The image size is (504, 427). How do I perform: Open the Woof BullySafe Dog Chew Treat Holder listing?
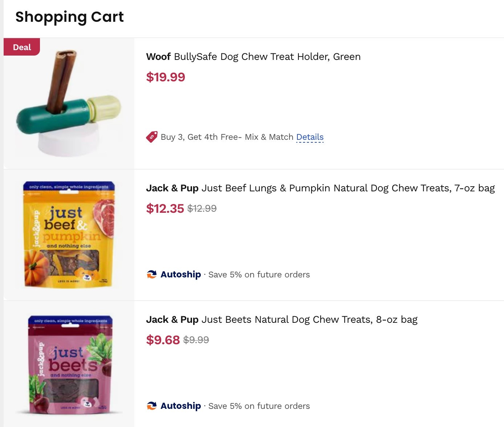(x=253, y=57)
